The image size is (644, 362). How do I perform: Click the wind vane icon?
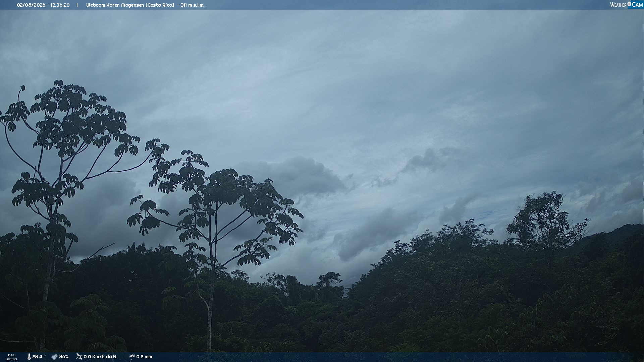pos(79,357)
